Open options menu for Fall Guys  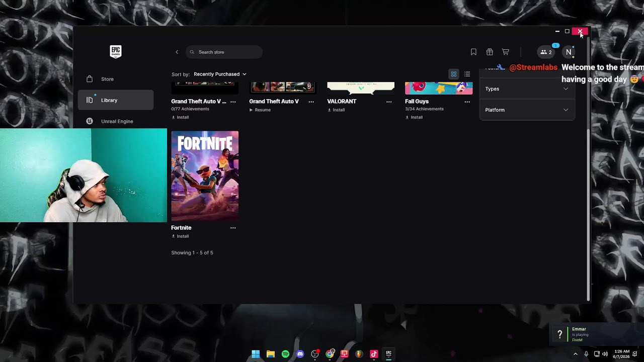[467, 102]
